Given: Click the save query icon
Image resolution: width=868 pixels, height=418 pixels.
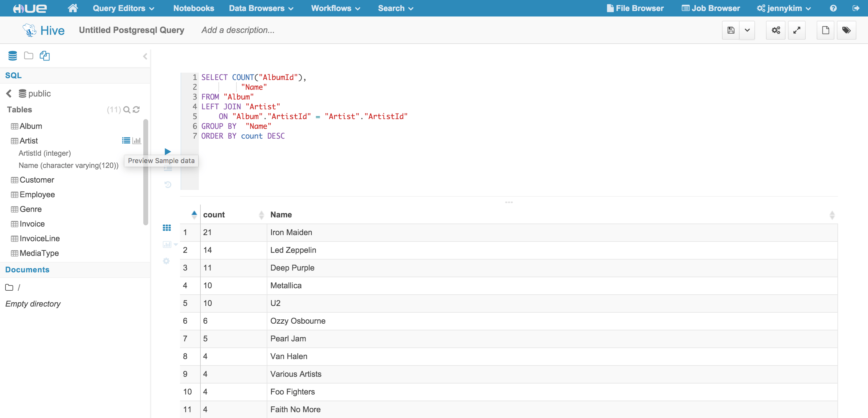Looking at the screenshot, I should pyautogui.click(x=731, y=30).
